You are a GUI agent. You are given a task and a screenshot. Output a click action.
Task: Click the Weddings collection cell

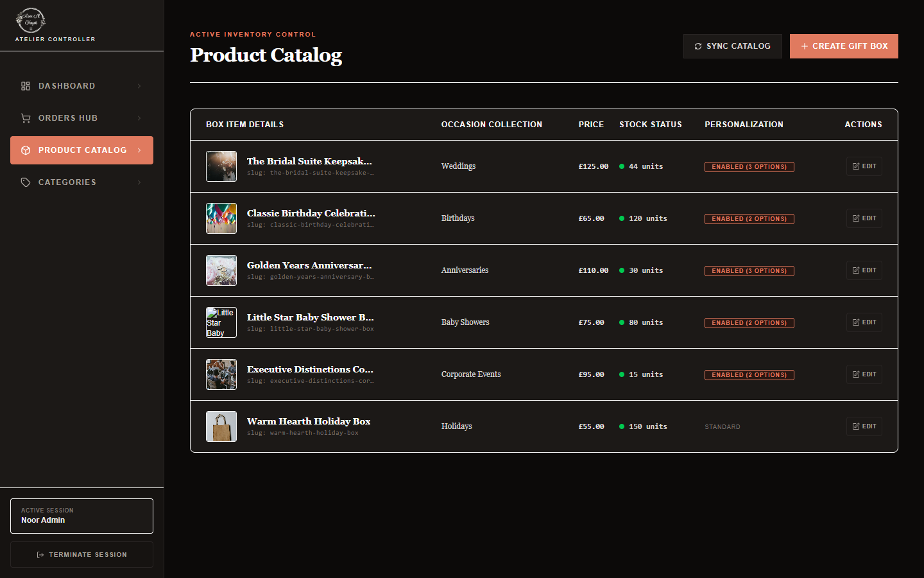click(x=458, y=166)
